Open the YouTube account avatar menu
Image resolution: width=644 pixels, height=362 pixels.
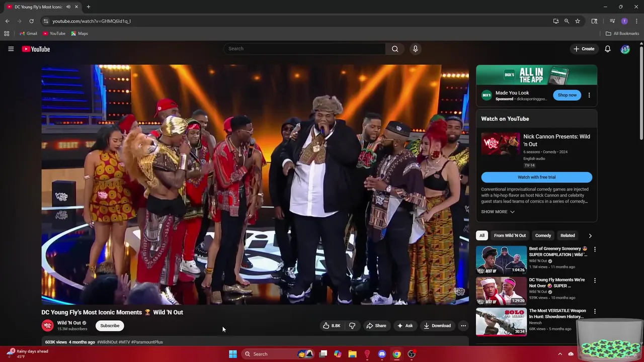(625, 49)
